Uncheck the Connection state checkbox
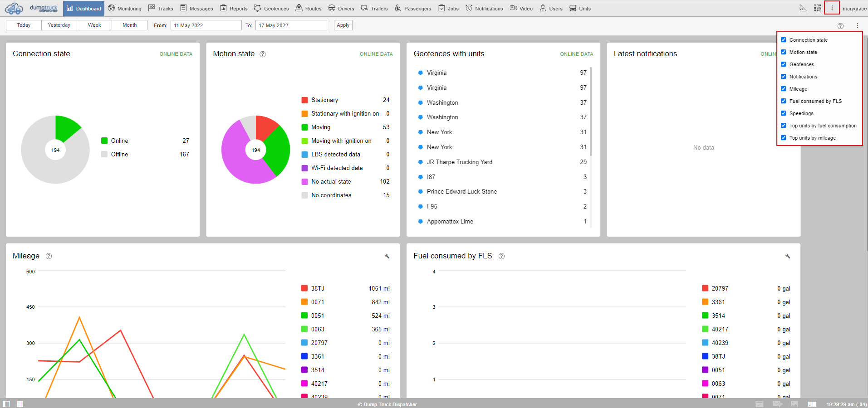868x408 pixels. [x=784, y=40]
